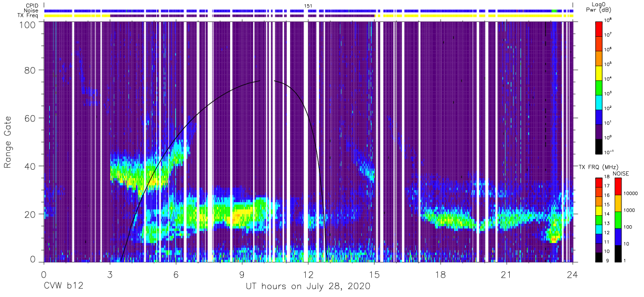Click the red top segment of TX FRQ colorbar

tap(598, 182)
